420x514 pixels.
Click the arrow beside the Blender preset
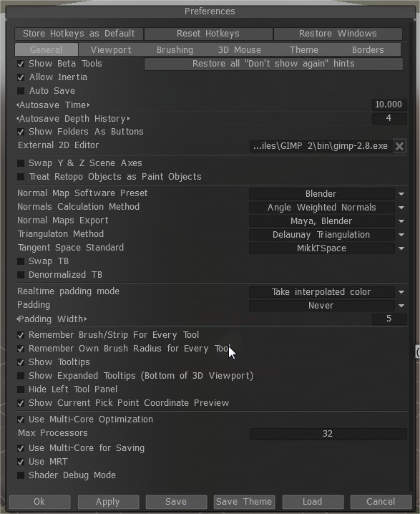click(401, 194)
